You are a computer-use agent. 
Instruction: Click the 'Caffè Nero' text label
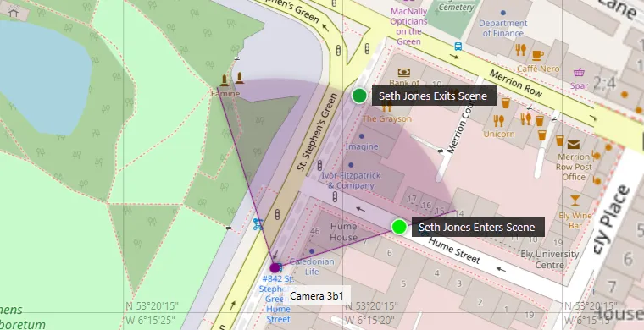pyautogui.click(x=538, y=69)
